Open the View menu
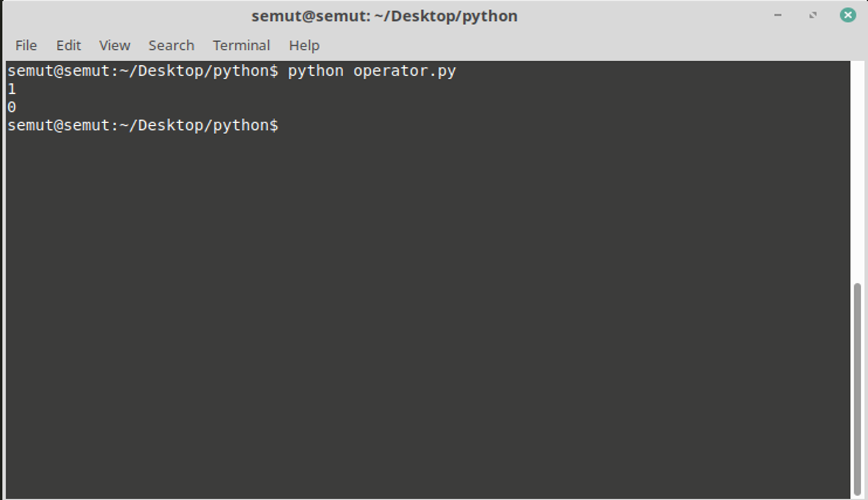Image resolution: width=868 pixels, height=500 pixels. tap(115, 45)
